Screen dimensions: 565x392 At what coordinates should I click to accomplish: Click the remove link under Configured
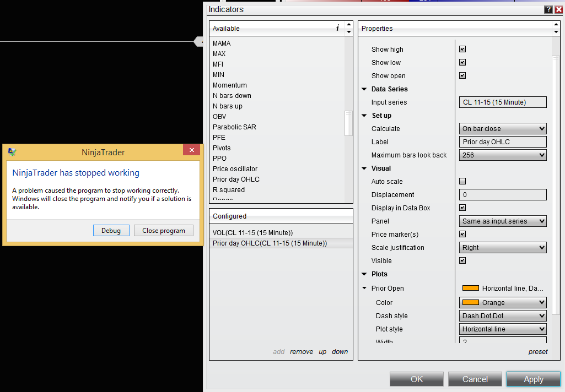pos(302,352)
